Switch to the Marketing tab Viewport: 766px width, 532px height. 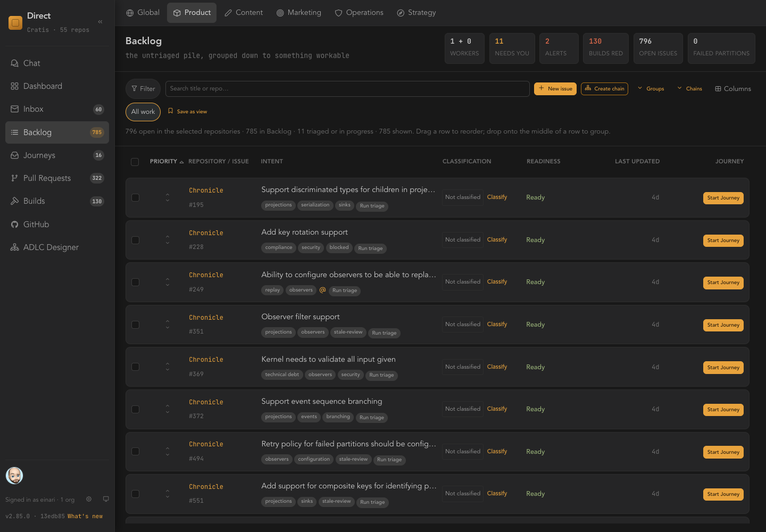point(299,13)
